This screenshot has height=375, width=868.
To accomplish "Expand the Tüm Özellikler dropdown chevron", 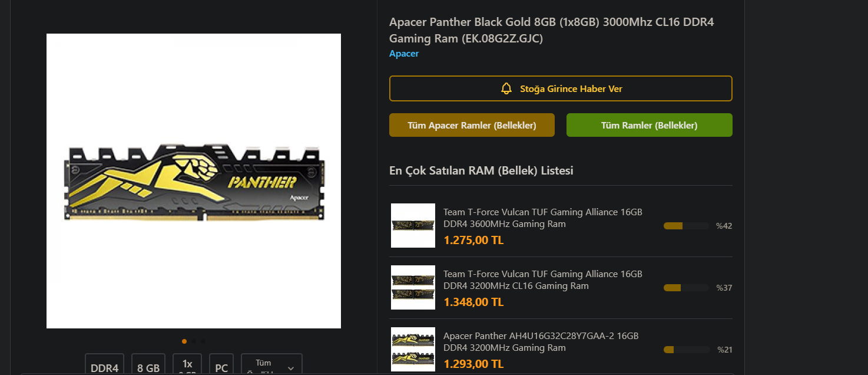I will pyautogui.click(x=291, y=368).
